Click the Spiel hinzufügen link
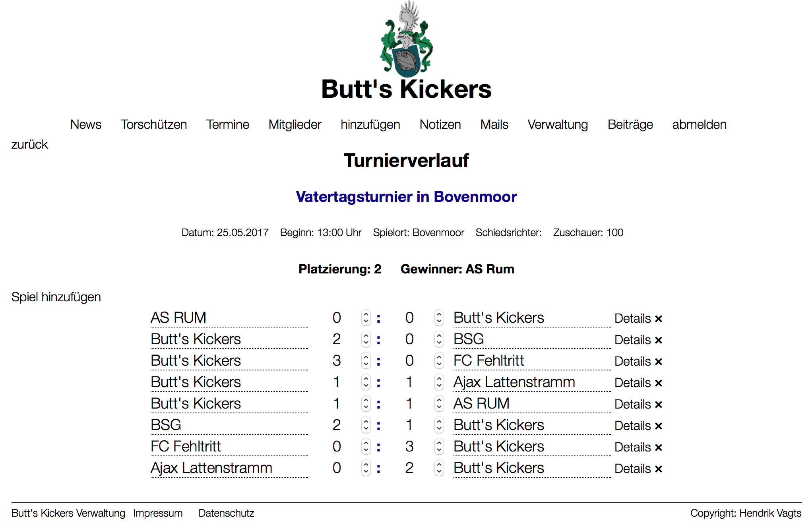 pos(56,297)
